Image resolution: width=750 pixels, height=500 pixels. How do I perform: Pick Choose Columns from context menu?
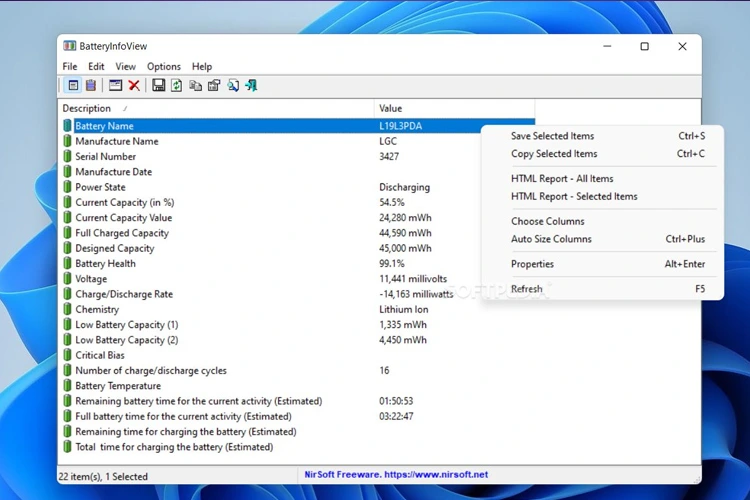pyautogui.click(x=603, y=221)
